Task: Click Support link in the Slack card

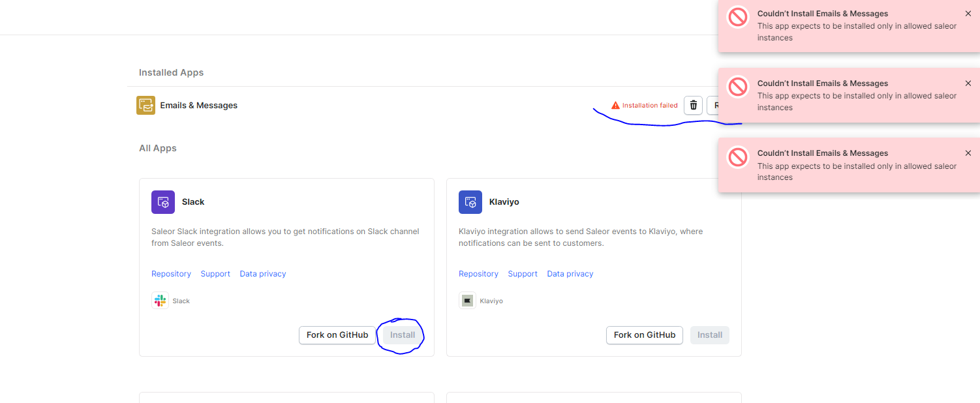Action: pos(215,273)
